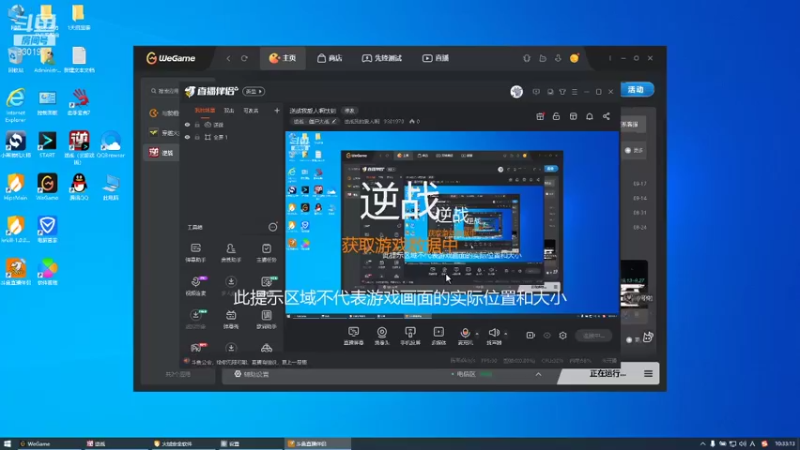This screenshot has width=800, height=450.
Task: Add a new scene with plus icon
Action: coord(277,110)
